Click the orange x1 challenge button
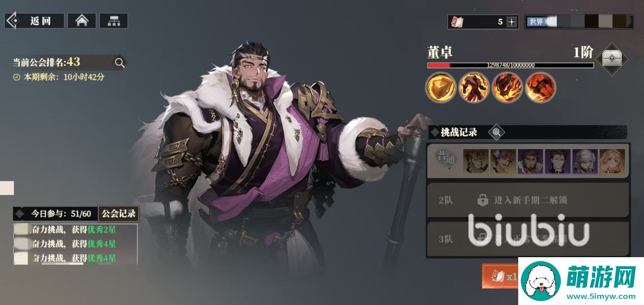The width and height of the screenshot is (644, 305). tap(501, 276)
